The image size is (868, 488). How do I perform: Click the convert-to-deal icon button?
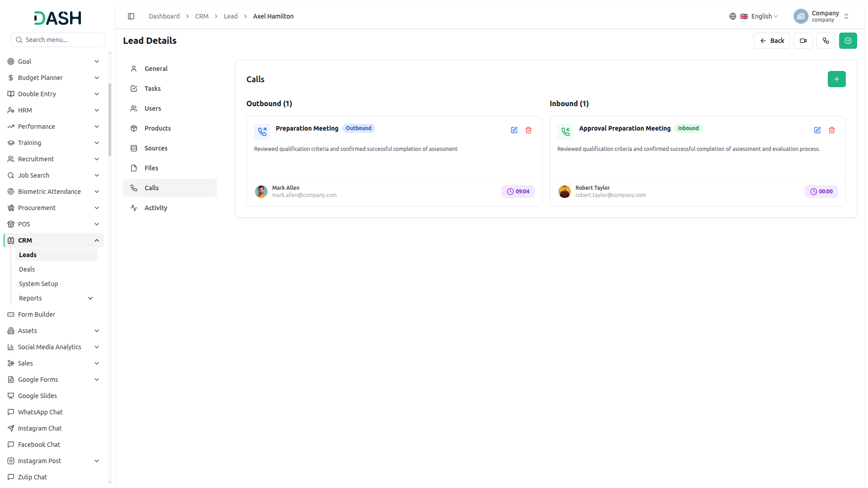pos(826,41)
